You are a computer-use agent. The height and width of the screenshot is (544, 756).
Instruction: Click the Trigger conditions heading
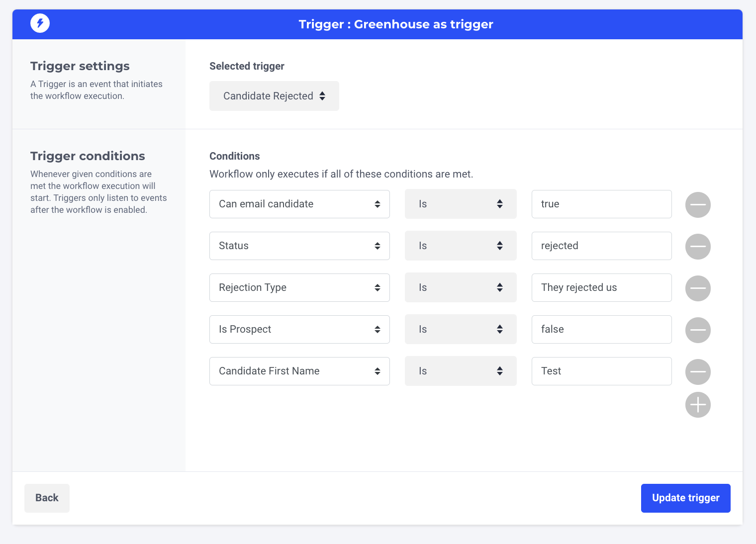coord(88,156)
